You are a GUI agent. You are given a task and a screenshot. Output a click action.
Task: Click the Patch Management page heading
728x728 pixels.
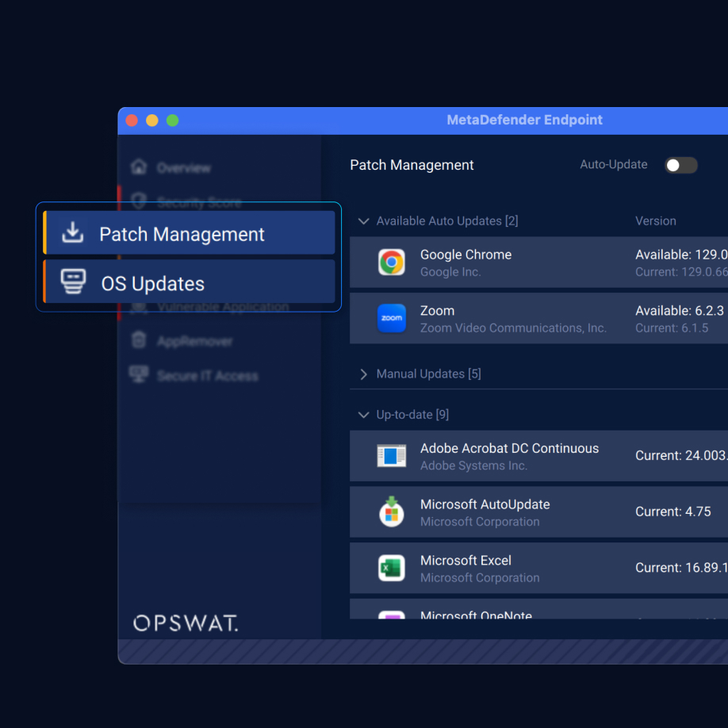tap(412, 165)
